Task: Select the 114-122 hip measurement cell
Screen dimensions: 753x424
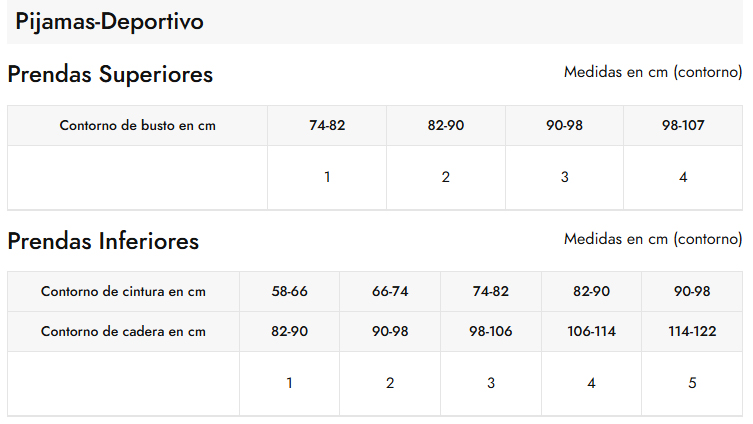Action: 692,332
